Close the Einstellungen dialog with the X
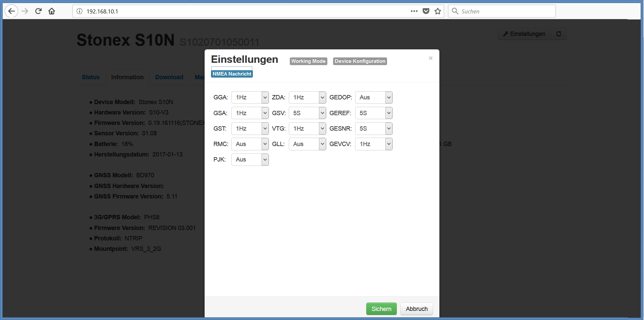The image size is (644, 320). tap(431, 58)
